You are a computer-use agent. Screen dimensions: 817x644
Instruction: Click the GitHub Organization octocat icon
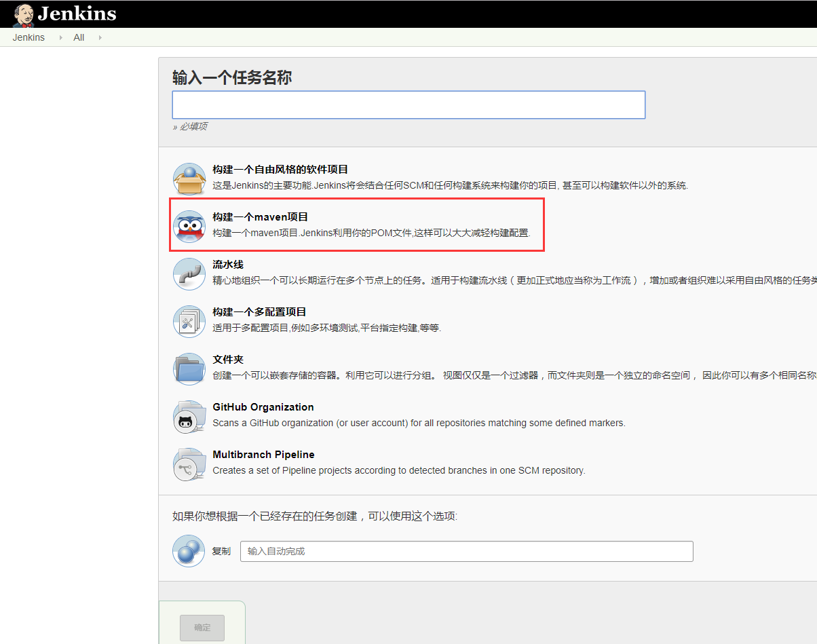coord(189,416)
